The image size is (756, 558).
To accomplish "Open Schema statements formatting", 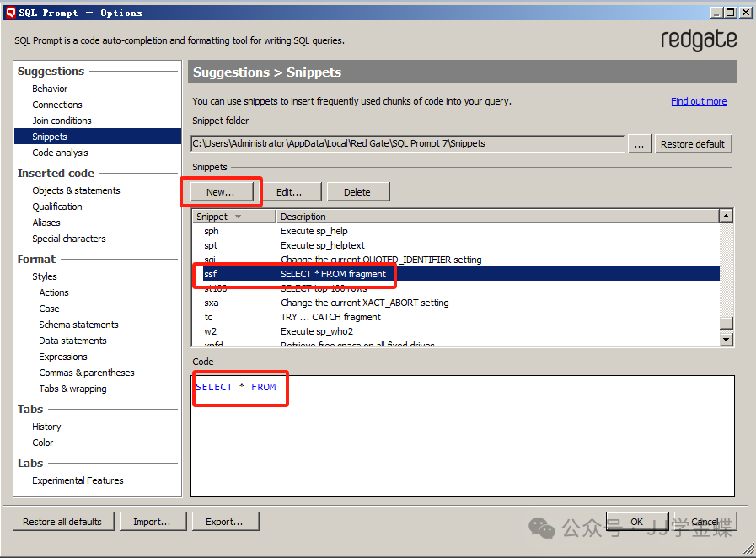I will coord(78,325).
